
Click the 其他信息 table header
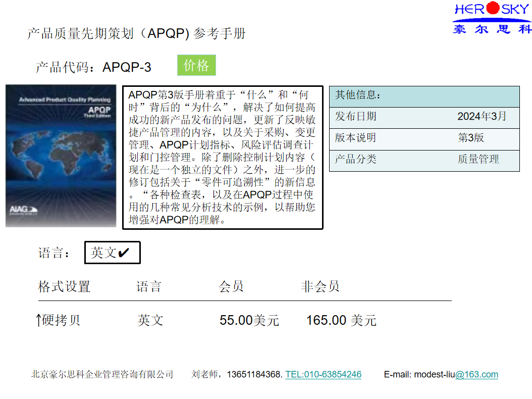(x=424, y=97)
